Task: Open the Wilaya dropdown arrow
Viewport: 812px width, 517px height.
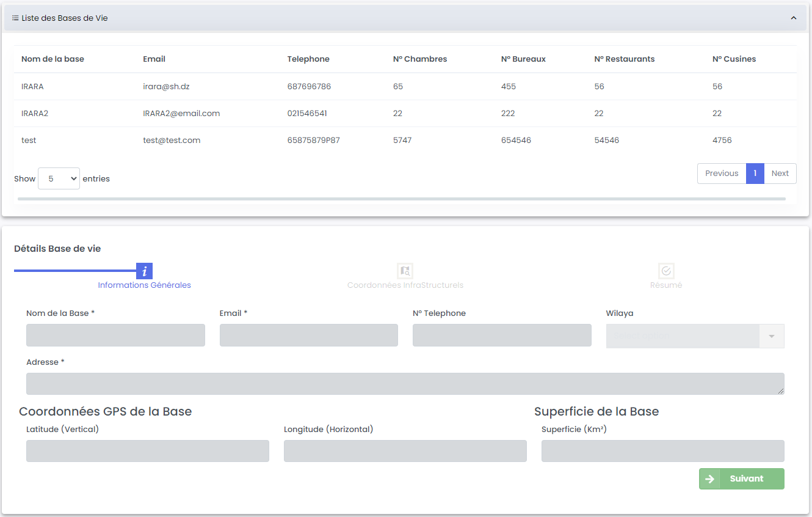Action: coord(772,336)
